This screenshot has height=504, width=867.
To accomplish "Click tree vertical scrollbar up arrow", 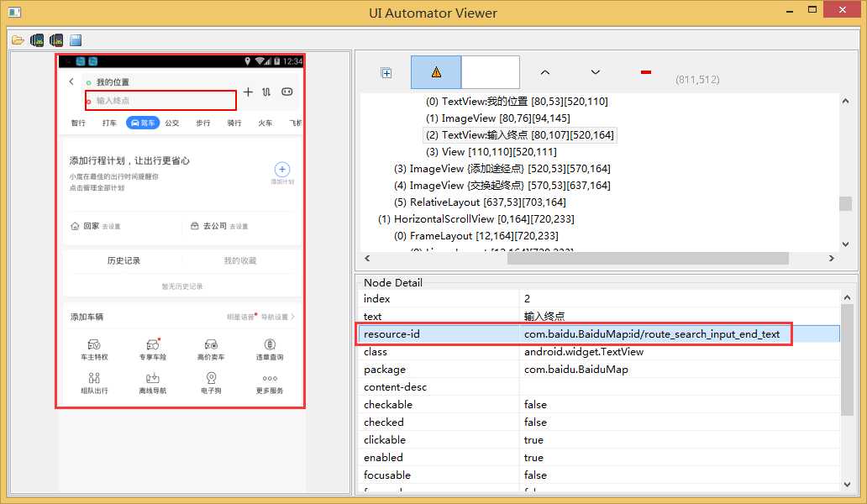I will (x=845, y=101).
